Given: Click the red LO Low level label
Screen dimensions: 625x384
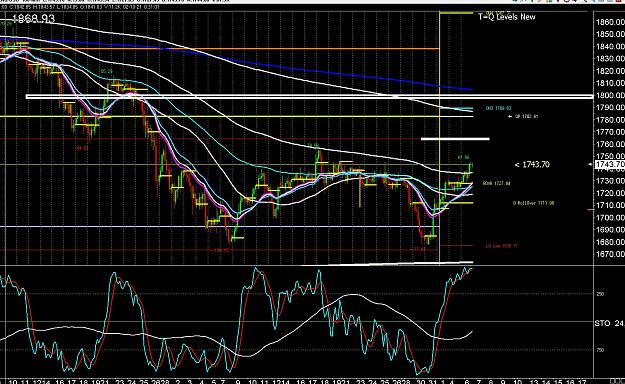Looking at the screenshot, I should click(501, 246).
